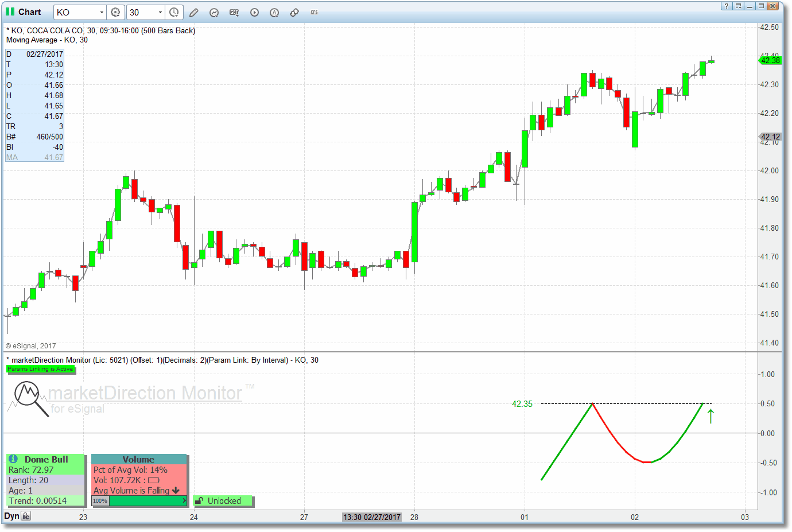The image size is (792, 532).
Task: Click the marketDirection Monitor study title
Action: (x=162, y=360)
